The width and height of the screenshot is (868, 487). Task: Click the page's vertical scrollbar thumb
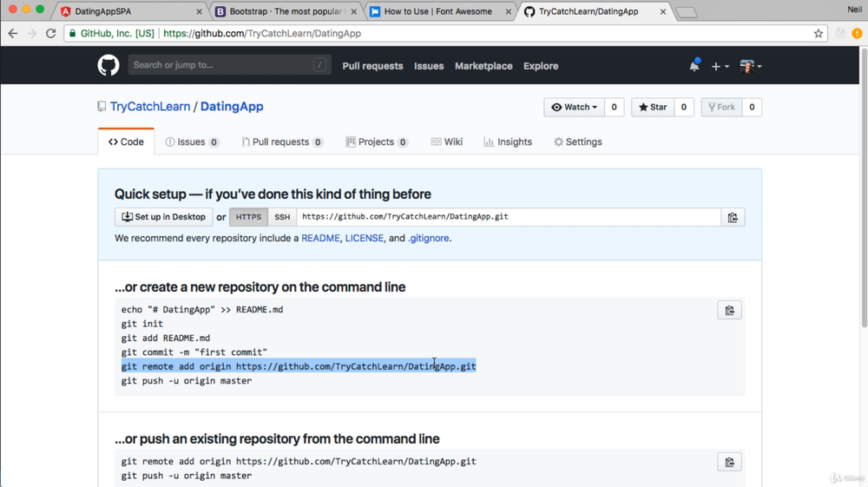864,188
